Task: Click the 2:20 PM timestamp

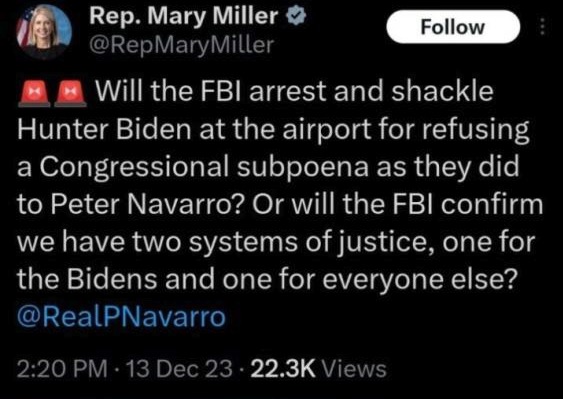Action: pos(62,368)
